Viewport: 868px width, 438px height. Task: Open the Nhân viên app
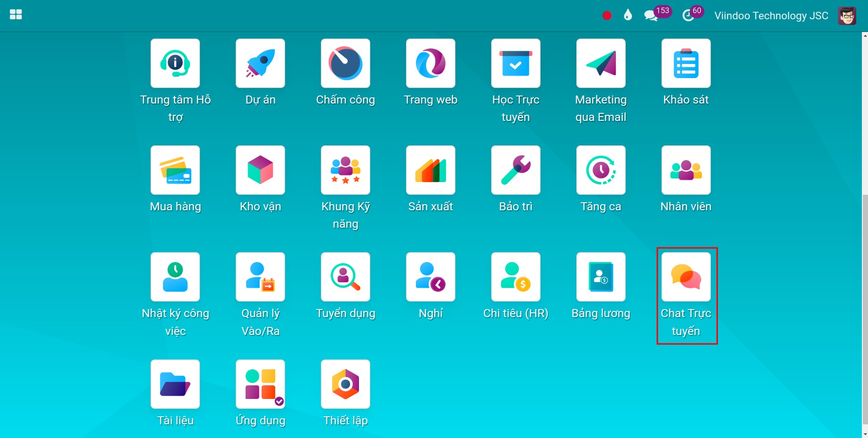point(686,170)
